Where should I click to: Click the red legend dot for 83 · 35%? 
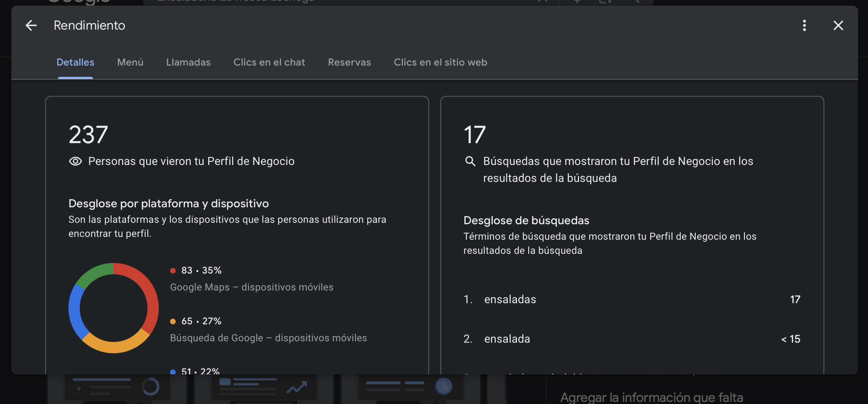tap(173, 271)
